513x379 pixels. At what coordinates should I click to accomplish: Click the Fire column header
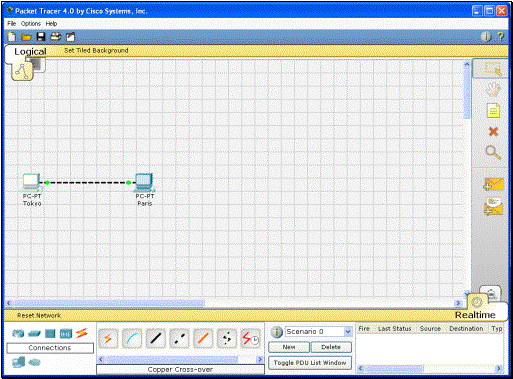[x=364, y=329]
